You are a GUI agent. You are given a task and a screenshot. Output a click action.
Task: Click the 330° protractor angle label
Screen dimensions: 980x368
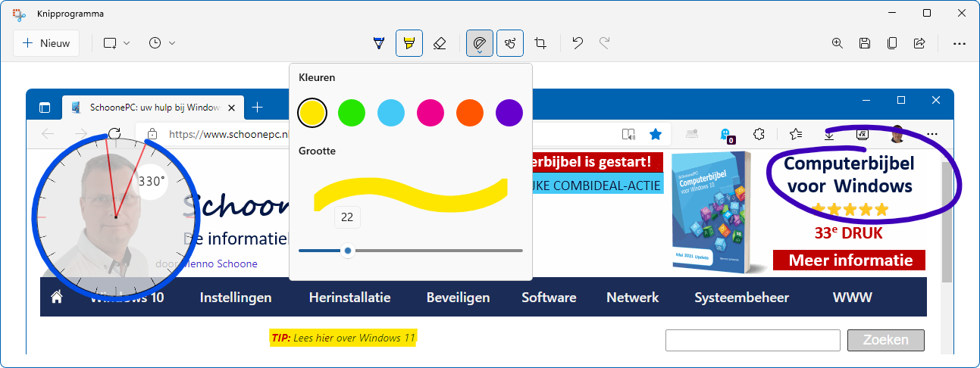pos(151,182)
